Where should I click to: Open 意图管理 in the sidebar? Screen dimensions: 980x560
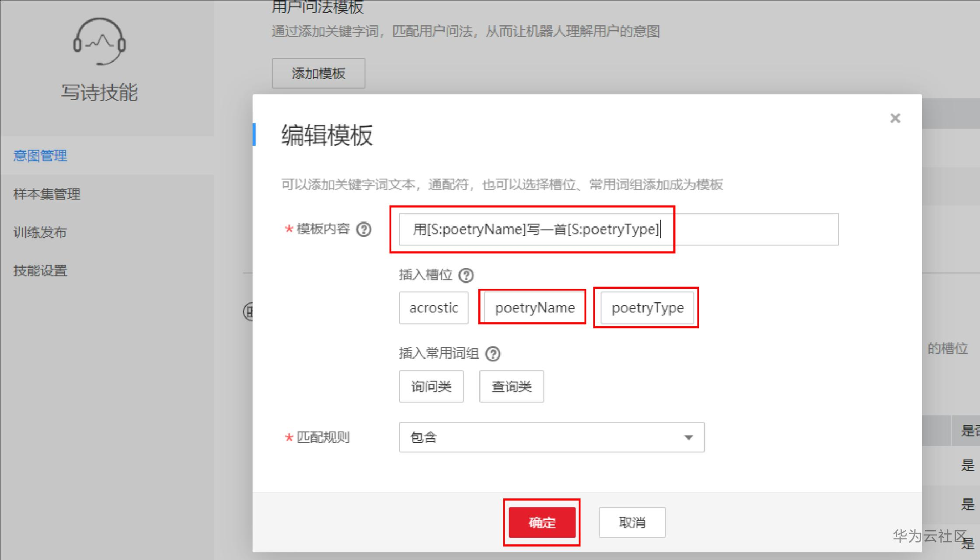click(40, 156)
